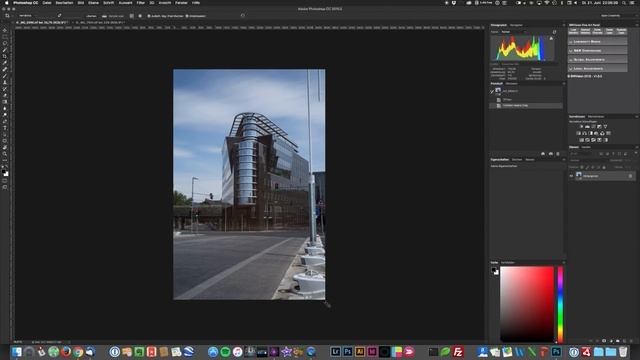Open Lightroom from the Dock
The height and width of the screenshot is (360, 640).
336,351
